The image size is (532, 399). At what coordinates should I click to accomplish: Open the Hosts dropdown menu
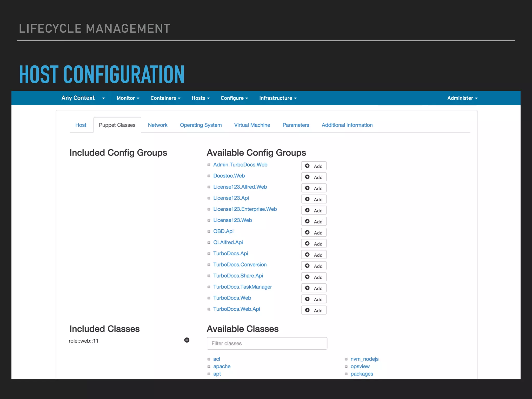201,98
